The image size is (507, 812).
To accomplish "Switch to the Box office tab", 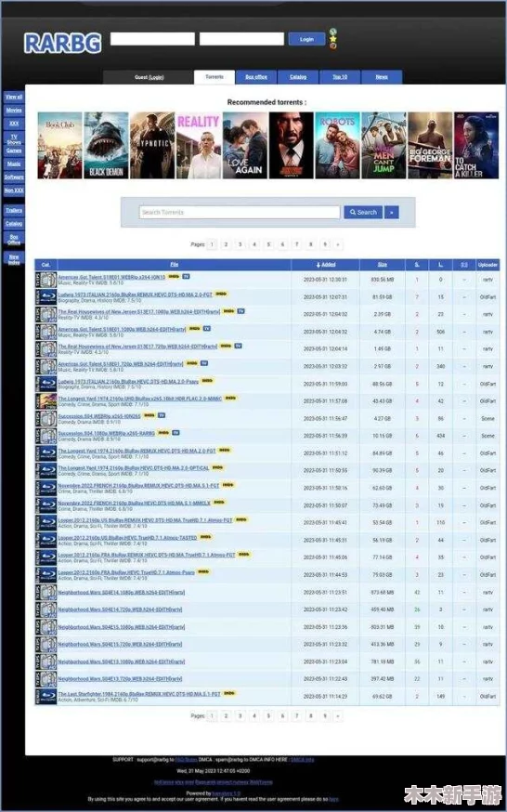I will 256,77.
